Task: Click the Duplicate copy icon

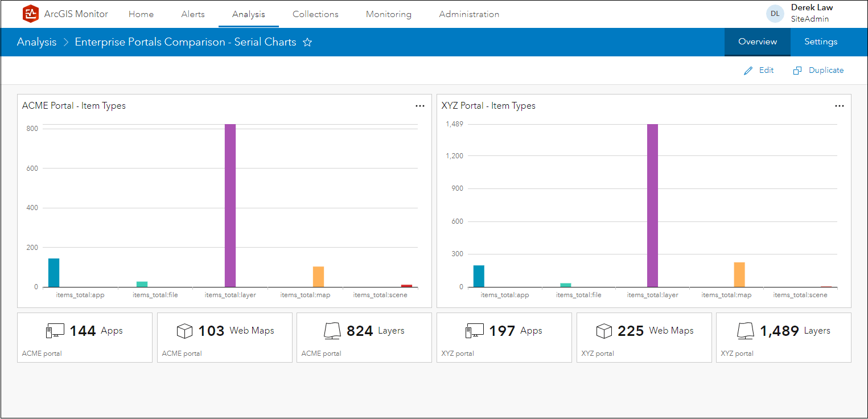Action: 797,71
